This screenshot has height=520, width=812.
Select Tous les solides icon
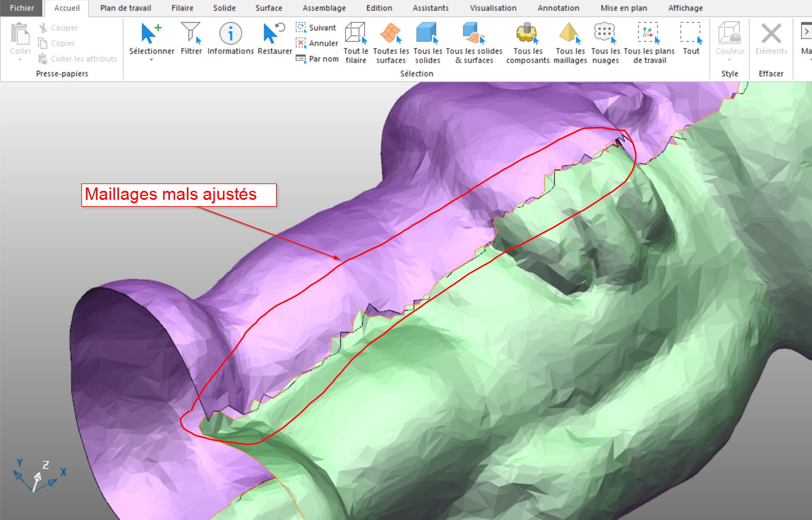pos(427,33)
